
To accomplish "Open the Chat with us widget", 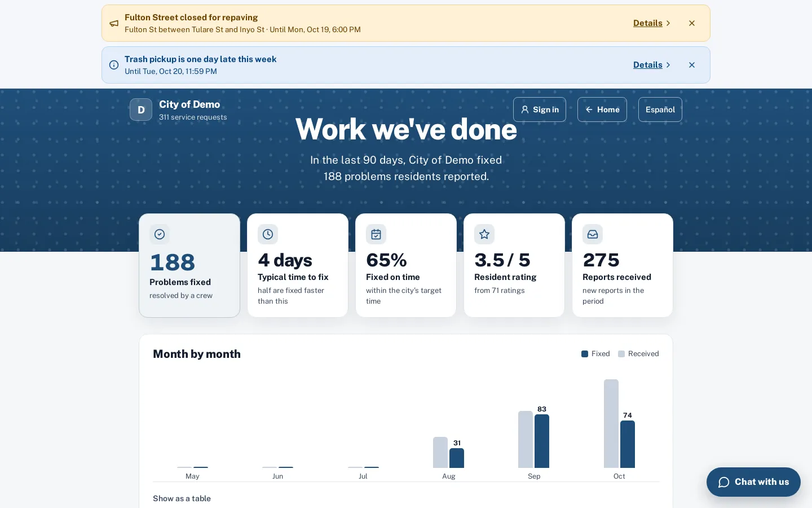I will [x=753, y=482].
